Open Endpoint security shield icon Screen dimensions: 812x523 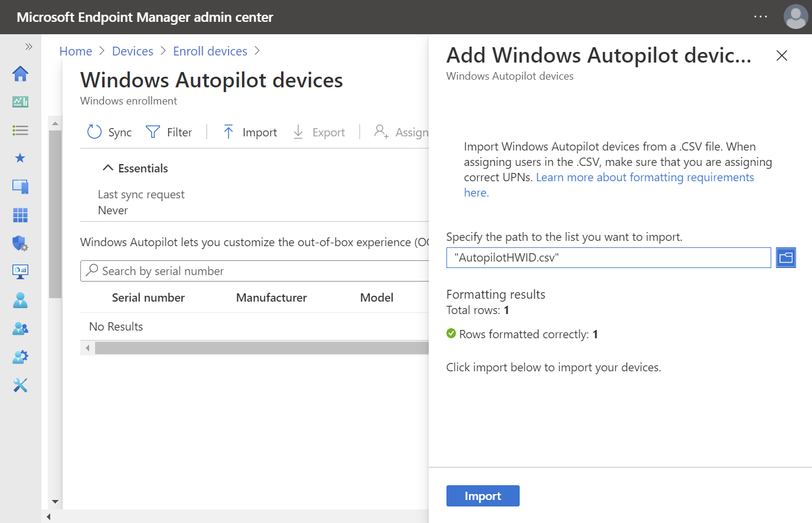click(x=20, y=243)
